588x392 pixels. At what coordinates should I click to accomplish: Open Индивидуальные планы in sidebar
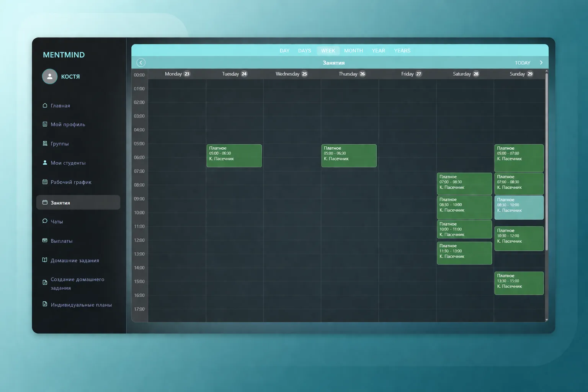pos(81,305)
